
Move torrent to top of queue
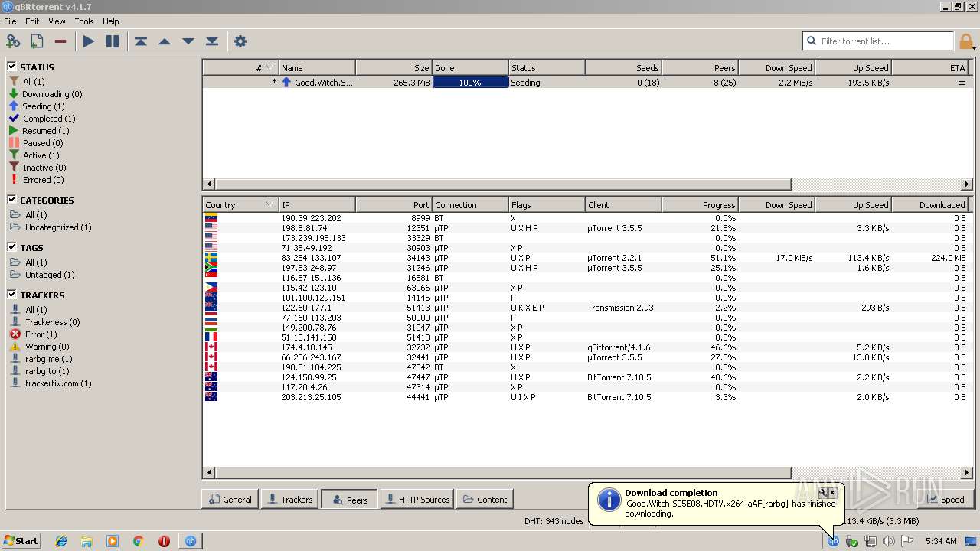tap(141, 41)
